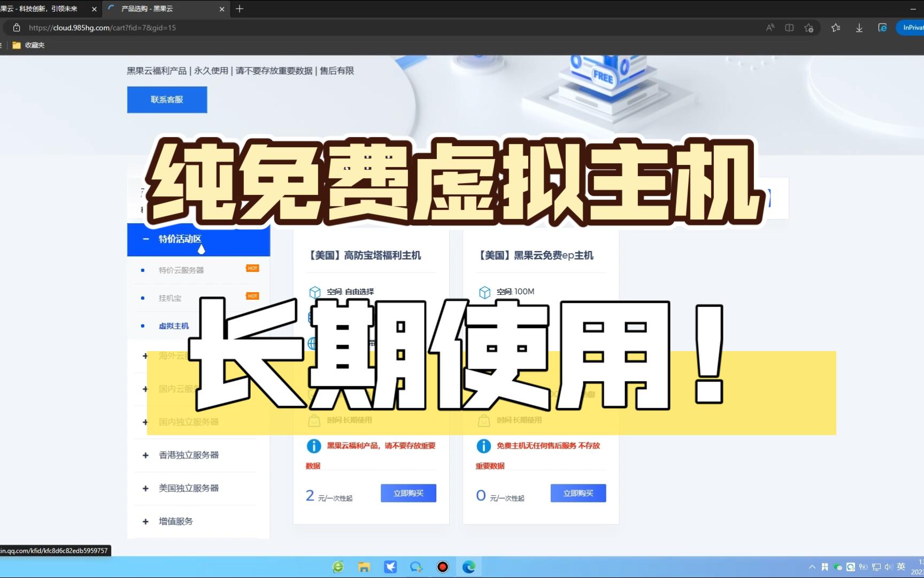Collapse the 特价活动区 section
Screen dimensions: 924x578
click(198, 239)
